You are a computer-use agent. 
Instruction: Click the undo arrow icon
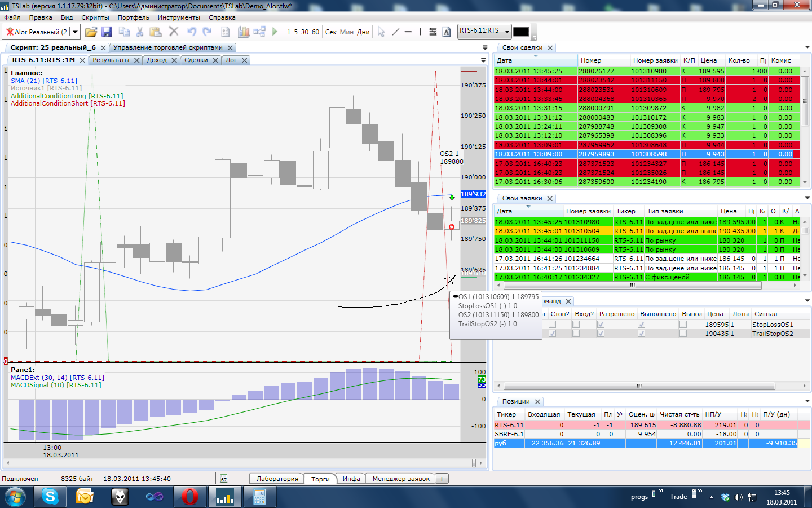[x=192, y=32]
